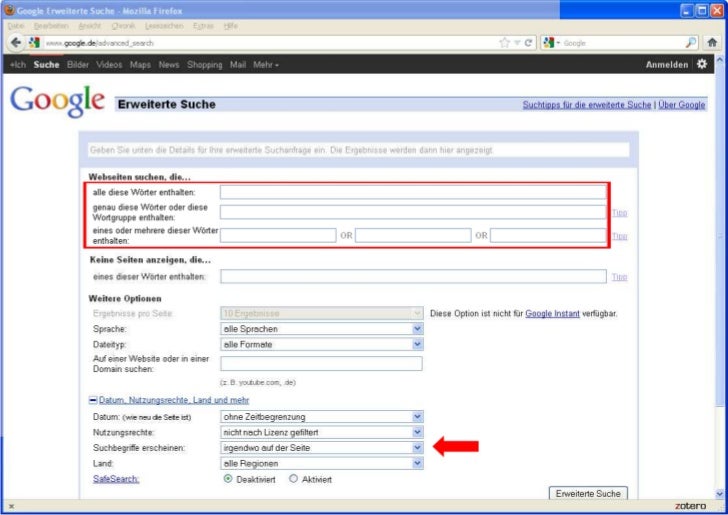Select the Deaktiviert SafeSearch radio button
The width and height of the screenshot is (728, 515).
click(x=228, y=478)
